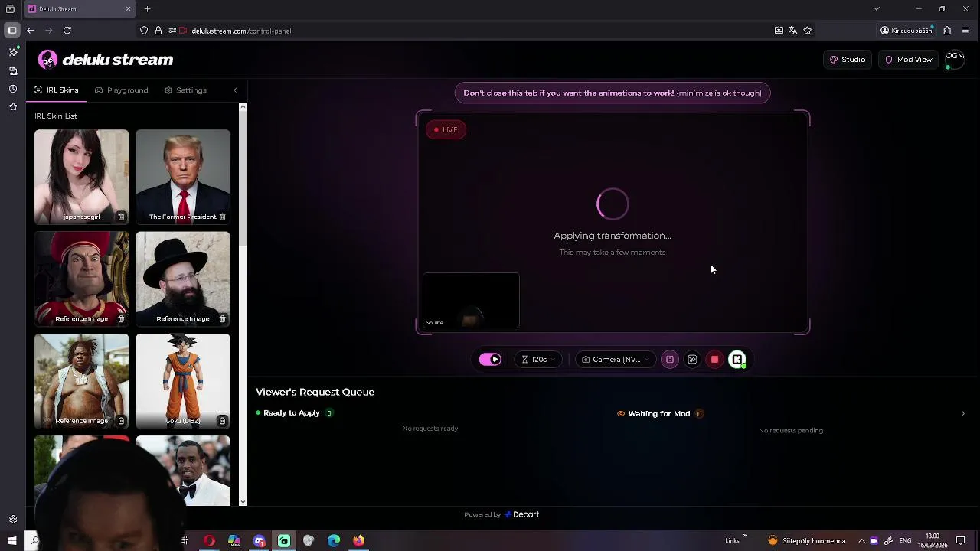Switch to the Settings tab
Screen dimensions: 980x551
pos(185,90)
